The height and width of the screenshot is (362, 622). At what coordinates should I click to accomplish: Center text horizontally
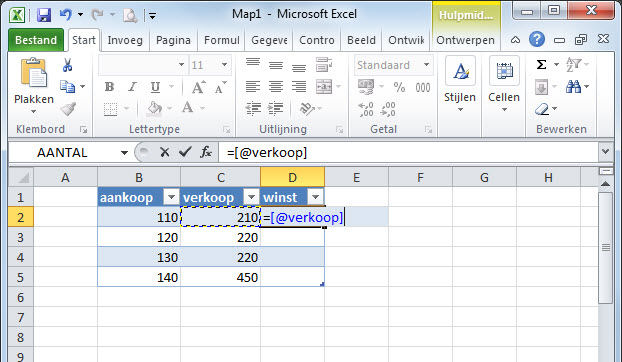point(276,86)
